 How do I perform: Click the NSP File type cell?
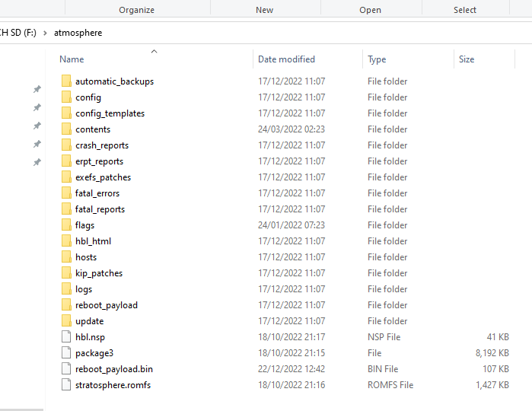(x=384, y=336)
